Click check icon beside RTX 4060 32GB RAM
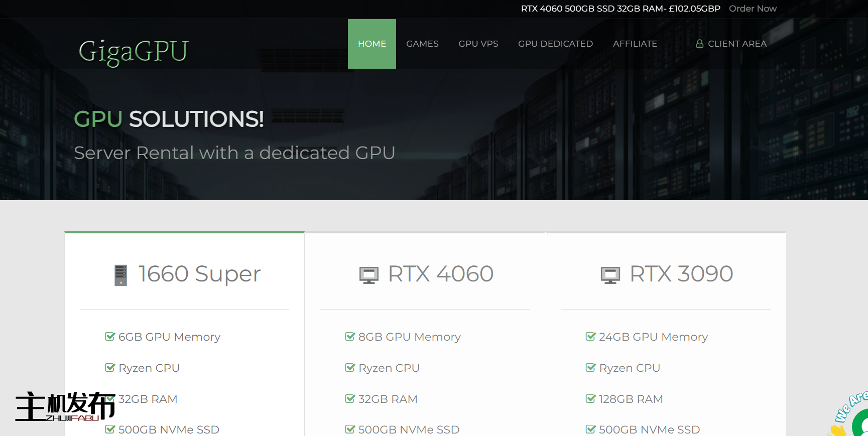Viewport: 868px width, 436px height. click(350, 399)
